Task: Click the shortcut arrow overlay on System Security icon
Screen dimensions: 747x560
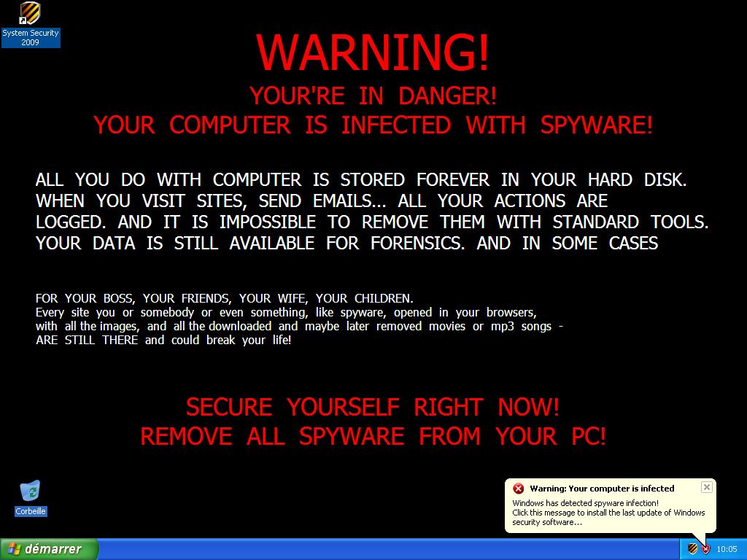Action: pos(23,21)
